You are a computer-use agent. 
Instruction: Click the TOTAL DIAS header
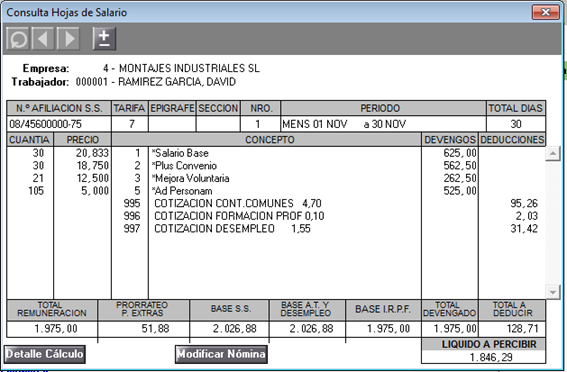point(516,108)
